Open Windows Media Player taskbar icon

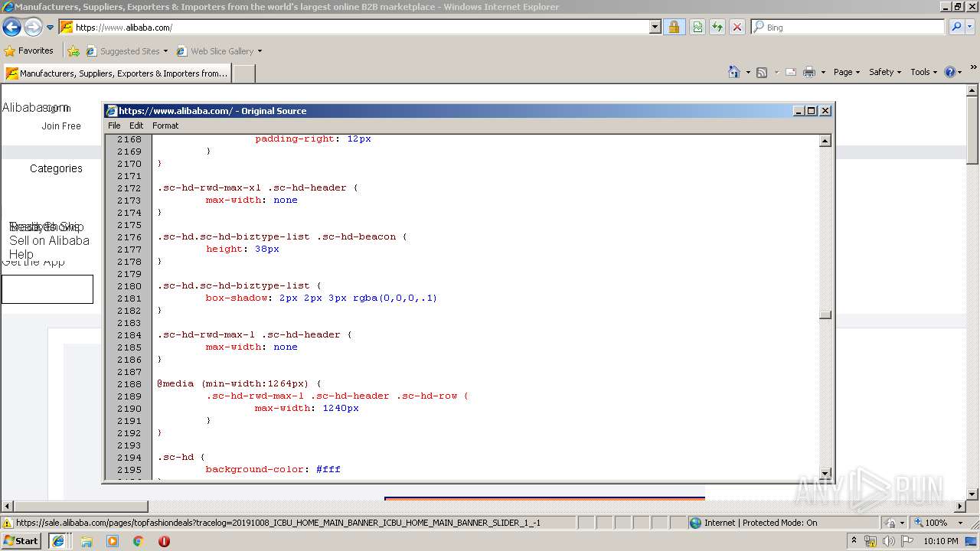pyautogui.click(x=113, y=541)
